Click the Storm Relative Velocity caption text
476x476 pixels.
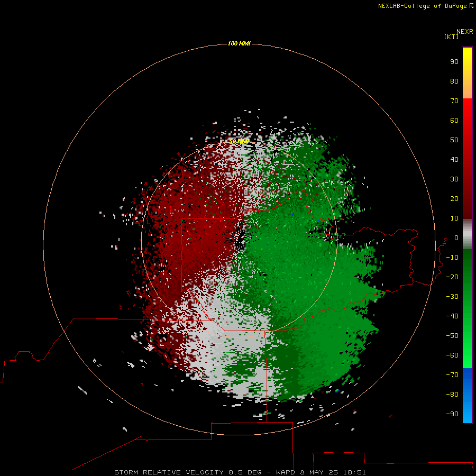[x=240, y=472]
